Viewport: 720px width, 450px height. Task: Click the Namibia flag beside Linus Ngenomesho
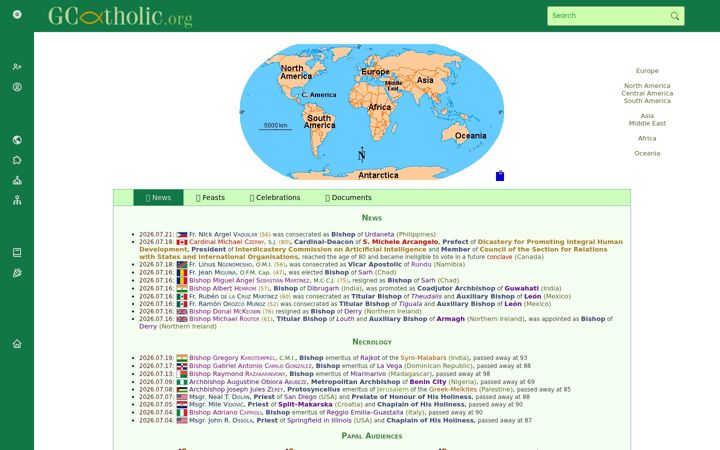[182, 264]
